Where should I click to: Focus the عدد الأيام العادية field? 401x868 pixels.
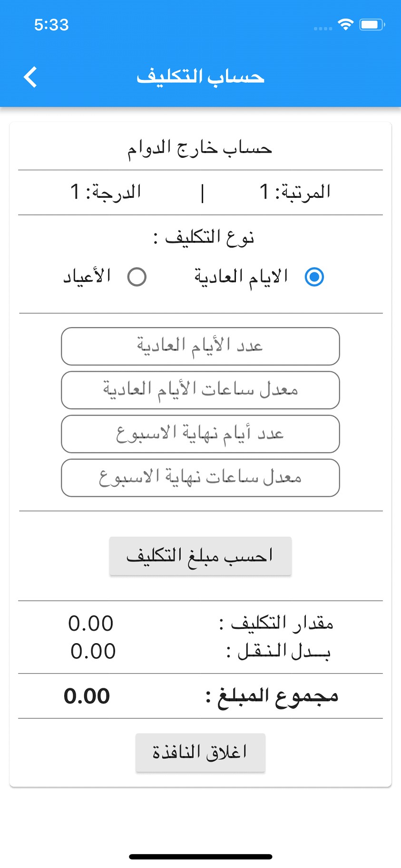200,346
